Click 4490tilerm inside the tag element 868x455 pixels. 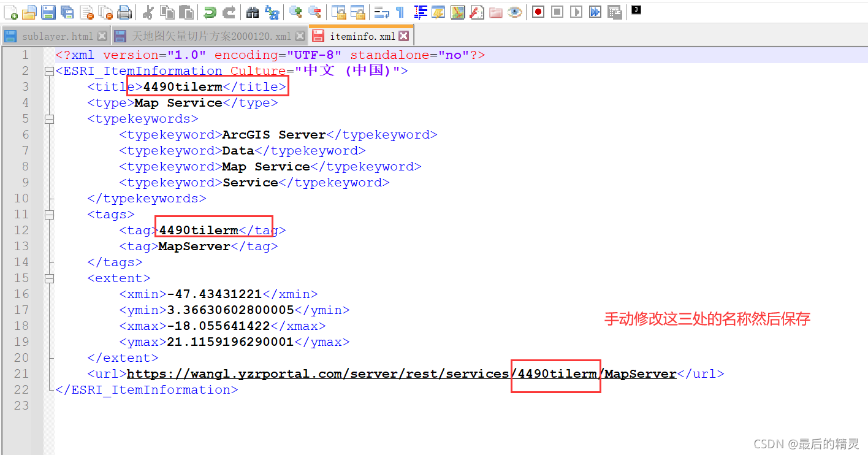pos(199,231)
